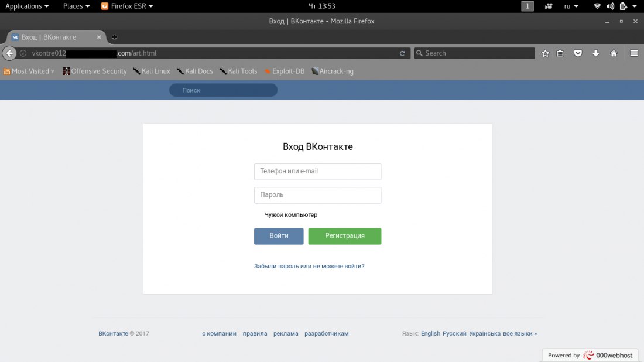Show bookmarks list icon in the toolbar
This screenshot has height=362, width=644.
click(560, 53)
